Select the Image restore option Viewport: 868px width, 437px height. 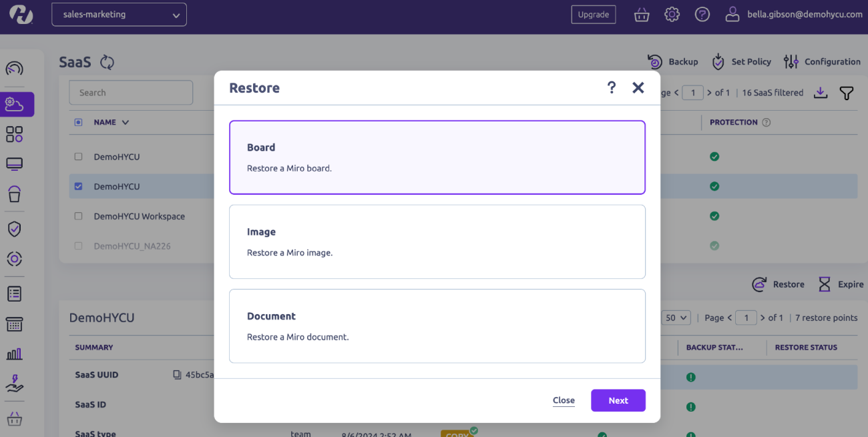click(x=437, y=242)
